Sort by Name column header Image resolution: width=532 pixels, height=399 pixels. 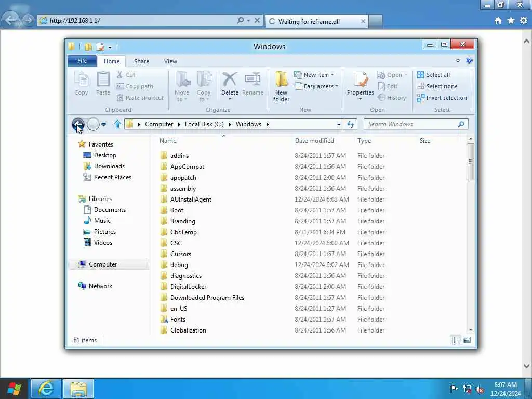coord(168,140)
